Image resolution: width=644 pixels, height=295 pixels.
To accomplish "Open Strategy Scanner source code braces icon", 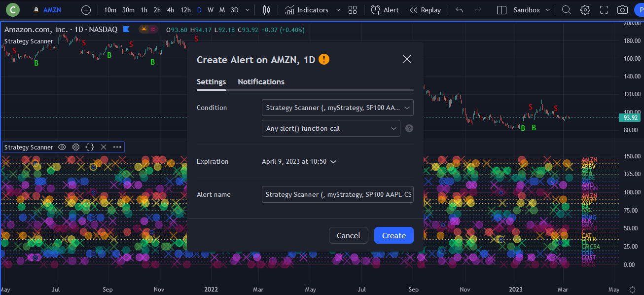I will coord(90,147).
